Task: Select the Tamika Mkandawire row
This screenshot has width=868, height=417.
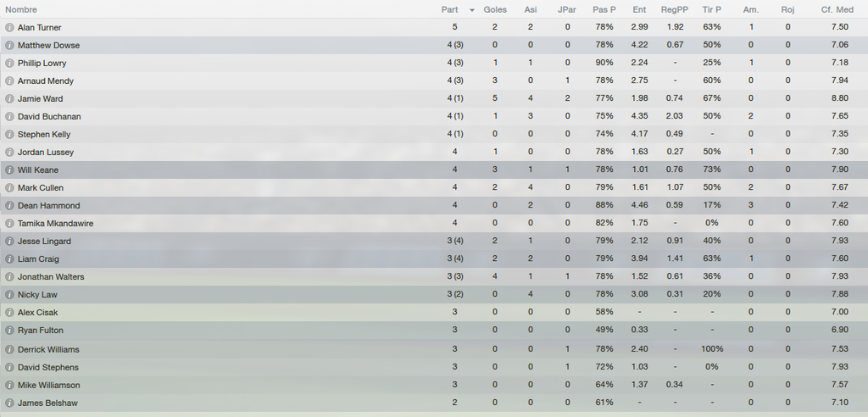Action: 434,223
